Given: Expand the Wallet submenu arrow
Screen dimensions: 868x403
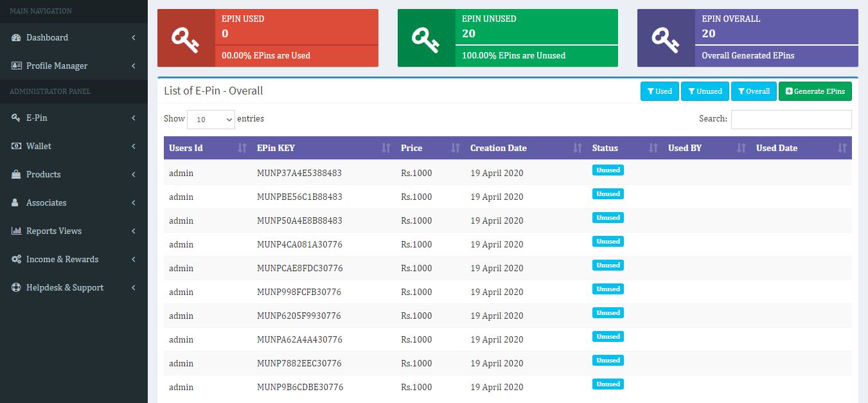Looking at the screenshot, I should point(133,147).
